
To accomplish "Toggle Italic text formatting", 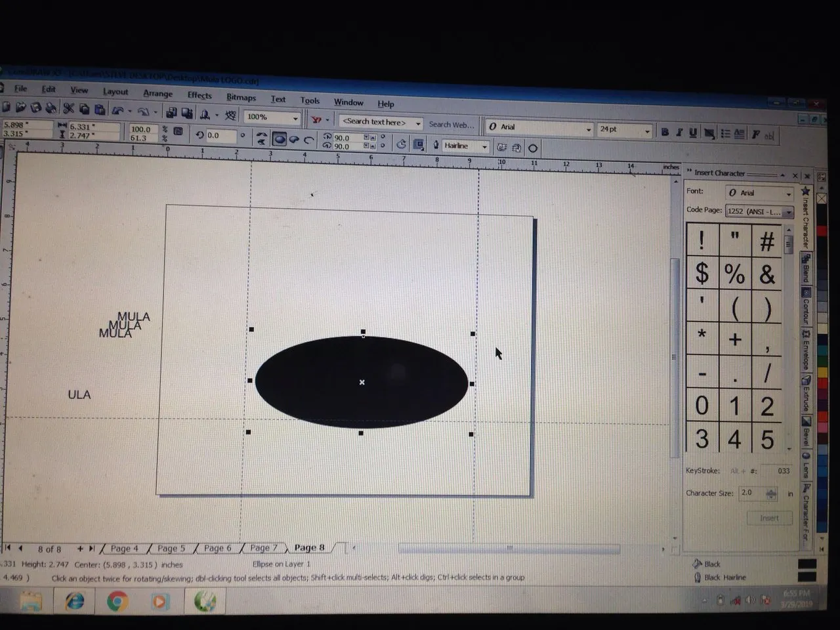I will pos(679,133).
